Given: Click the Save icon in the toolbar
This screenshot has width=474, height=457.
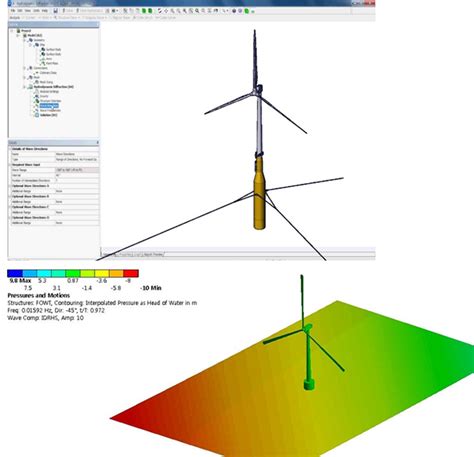Looking at the screenshot, I should [56, 11].
